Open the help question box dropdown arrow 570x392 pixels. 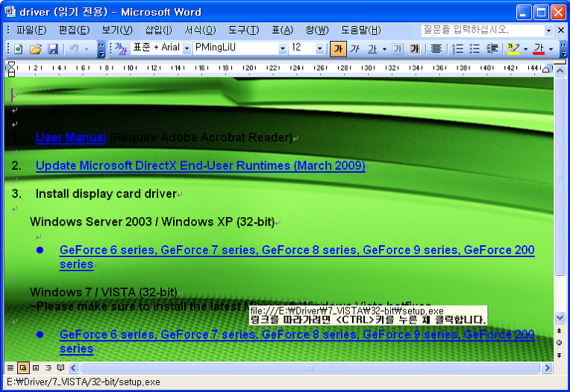click(548, 31)
